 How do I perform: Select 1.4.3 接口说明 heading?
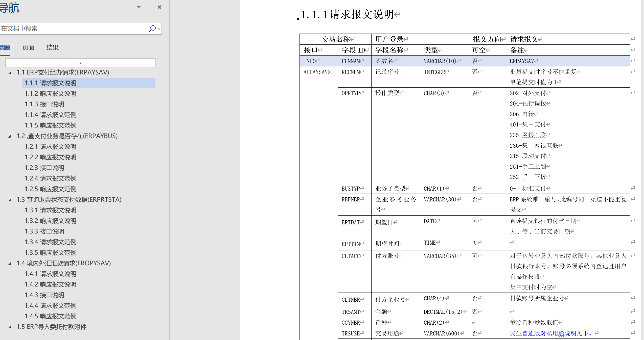coord(44,295)
